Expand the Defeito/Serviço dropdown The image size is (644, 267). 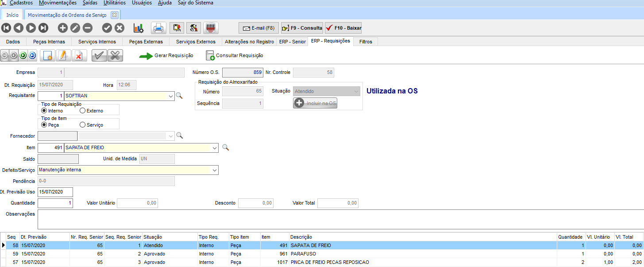click(215, 170)
